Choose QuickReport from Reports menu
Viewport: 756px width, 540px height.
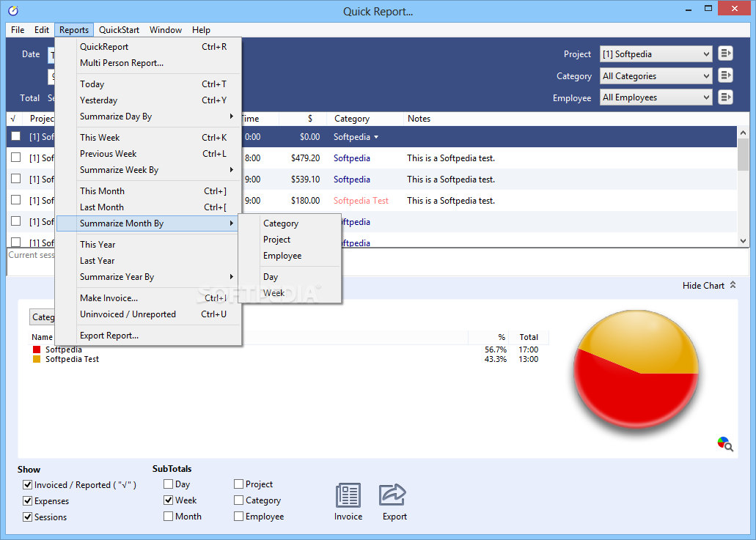pyautogui.click(x=149, y=47)
